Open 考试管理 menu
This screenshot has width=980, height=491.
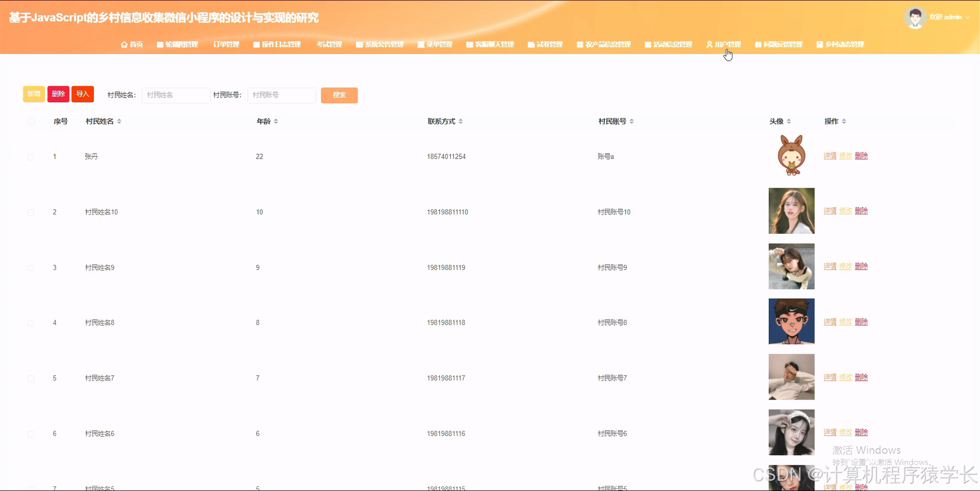click(329, 44)
